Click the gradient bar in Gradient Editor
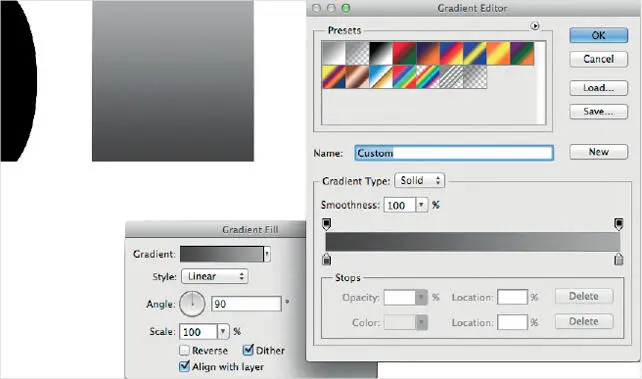 472,242
